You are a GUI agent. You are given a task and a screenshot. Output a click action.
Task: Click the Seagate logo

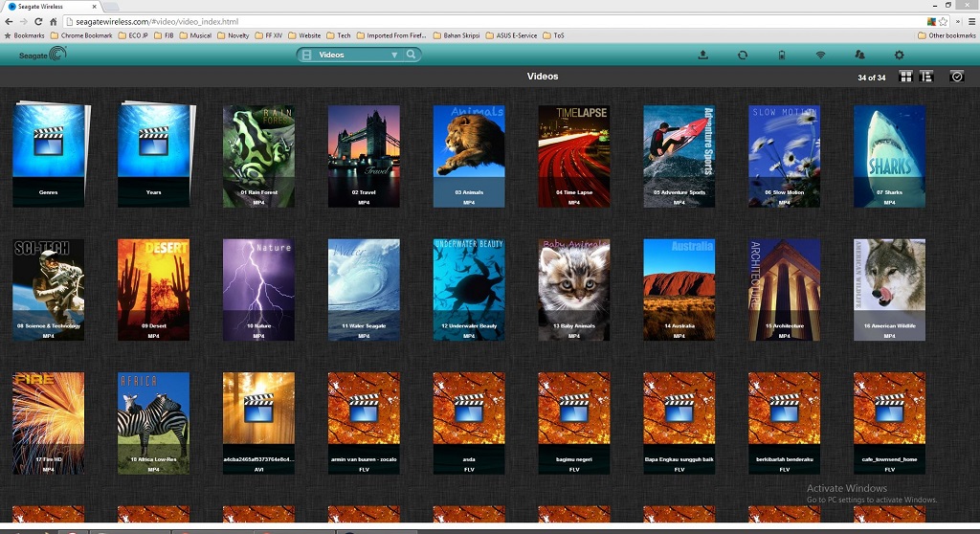(x=43, y=56)
